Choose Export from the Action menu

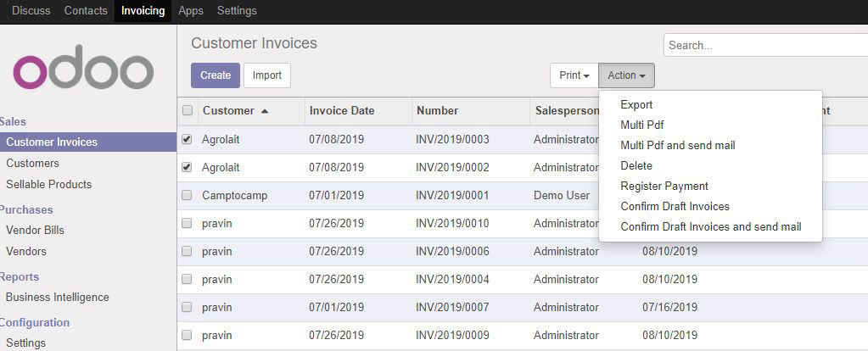pyautogui.click(x=636, y=105)
